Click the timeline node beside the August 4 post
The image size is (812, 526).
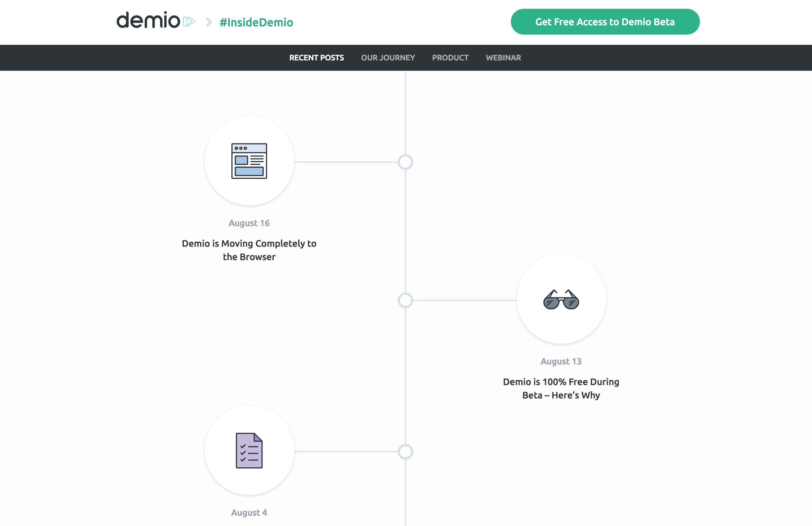click(405, 452)
